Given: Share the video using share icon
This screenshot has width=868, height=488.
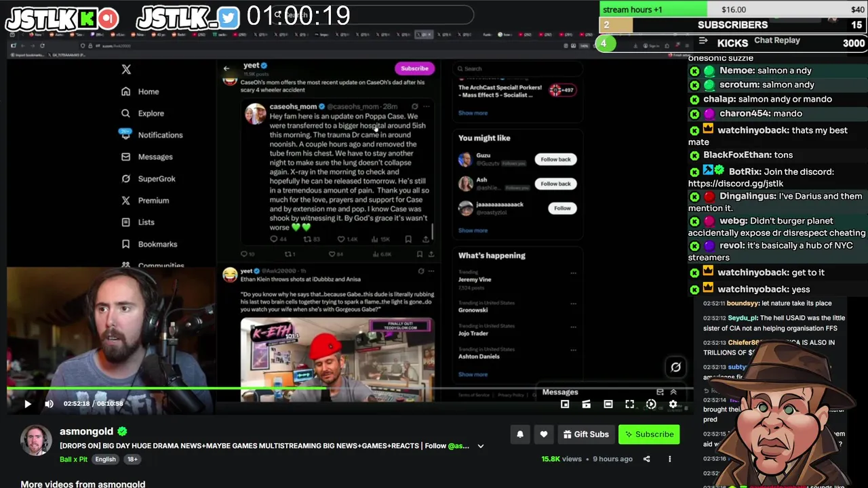Looking at the screenshot, I should click(646, 459).
